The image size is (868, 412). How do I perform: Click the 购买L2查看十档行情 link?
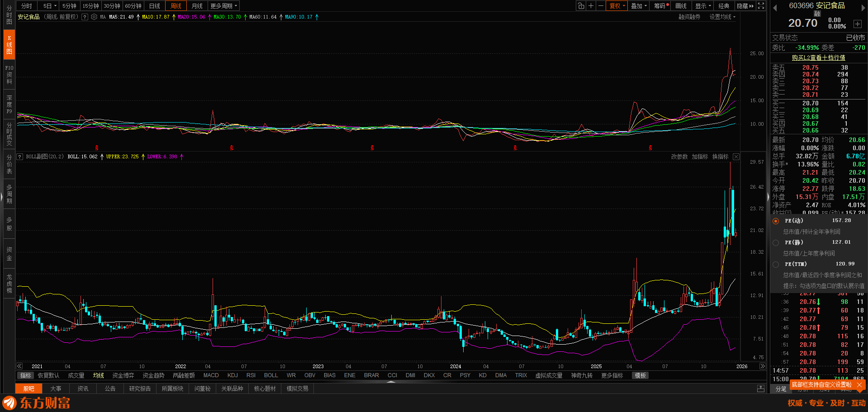[818, 58]
